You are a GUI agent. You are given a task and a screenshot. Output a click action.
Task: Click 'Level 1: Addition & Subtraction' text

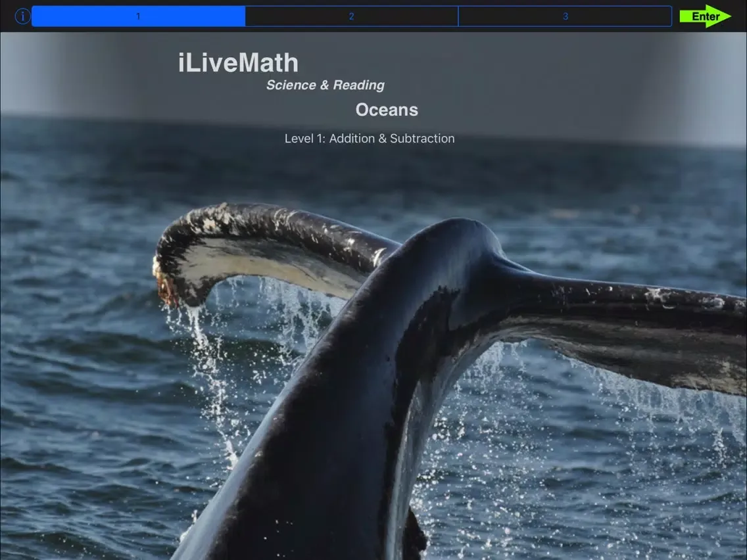pos(370,139)
